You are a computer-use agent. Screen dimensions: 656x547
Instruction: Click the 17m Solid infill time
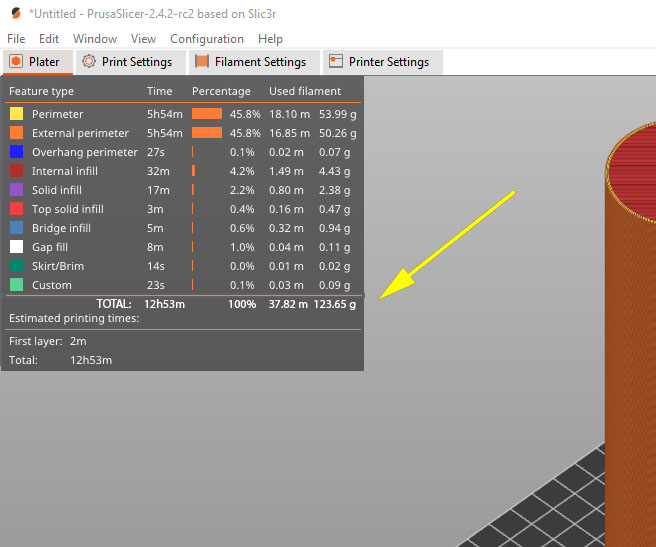pos(158,190)
